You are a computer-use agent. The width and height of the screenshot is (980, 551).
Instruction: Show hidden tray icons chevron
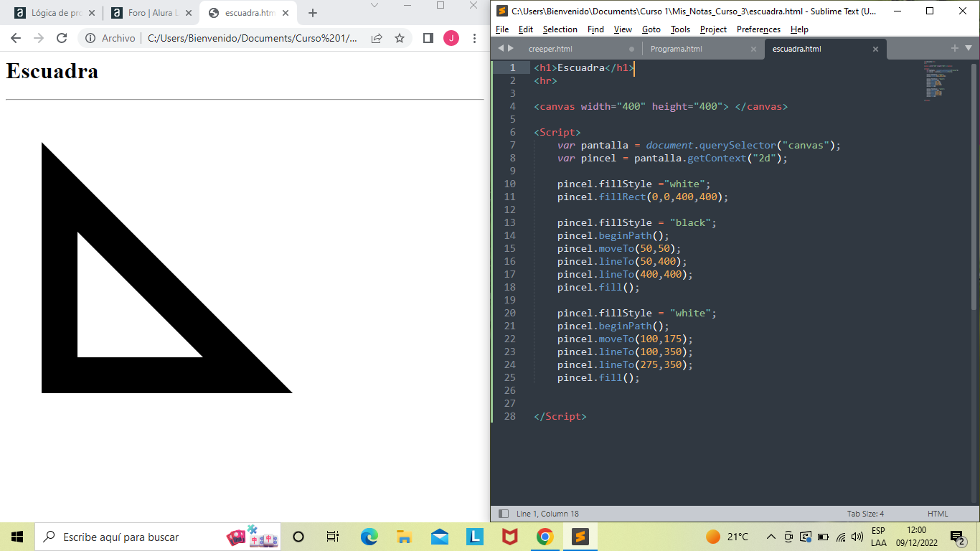pyautogui.click(x=771, y=537)
